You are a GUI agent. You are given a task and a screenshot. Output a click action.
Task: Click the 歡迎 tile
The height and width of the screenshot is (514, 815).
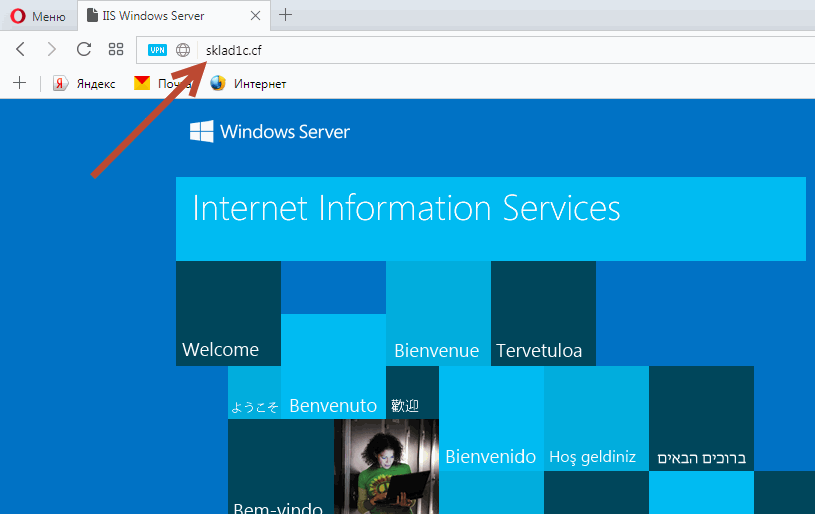point(412,392)
